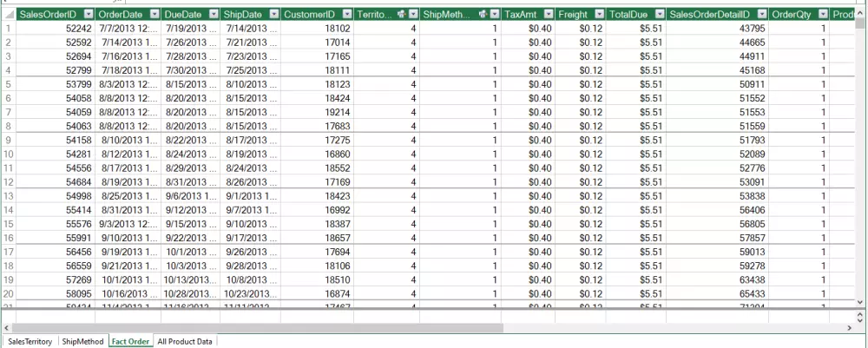This screenshot has width=868, height=348.
Task: Open the OrderQty column filter dropdown
Action: tap(823, 15)
